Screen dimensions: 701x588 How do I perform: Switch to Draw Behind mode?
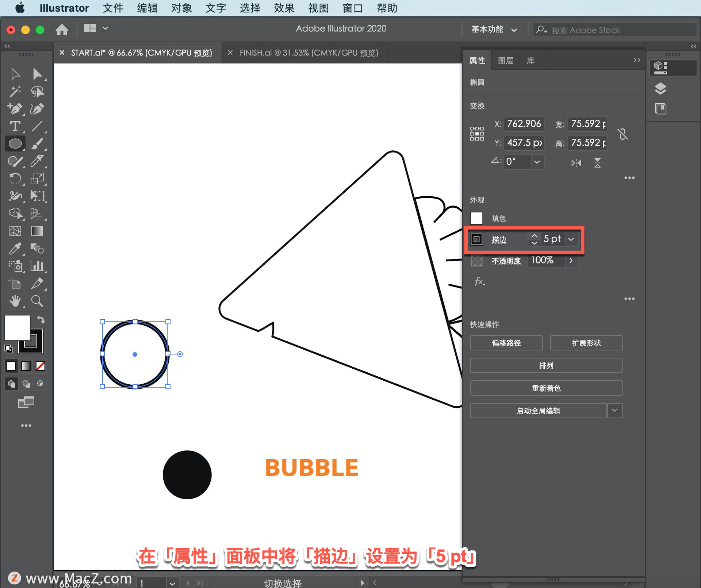pyautogui.click(x=26, y=384)
